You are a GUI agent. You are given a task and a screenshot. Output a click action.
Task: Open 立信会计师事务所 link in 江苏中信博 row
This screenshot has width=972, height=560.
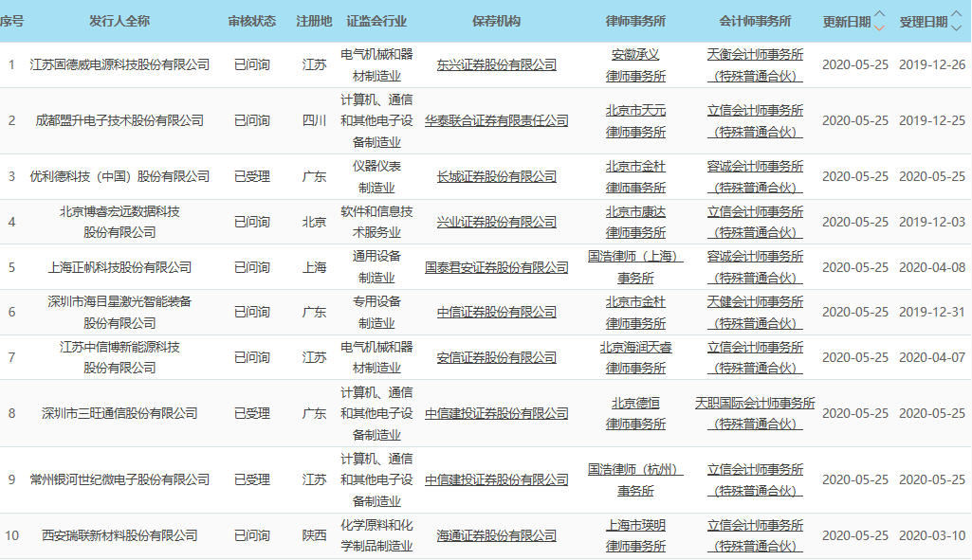[x=755, y=357]
